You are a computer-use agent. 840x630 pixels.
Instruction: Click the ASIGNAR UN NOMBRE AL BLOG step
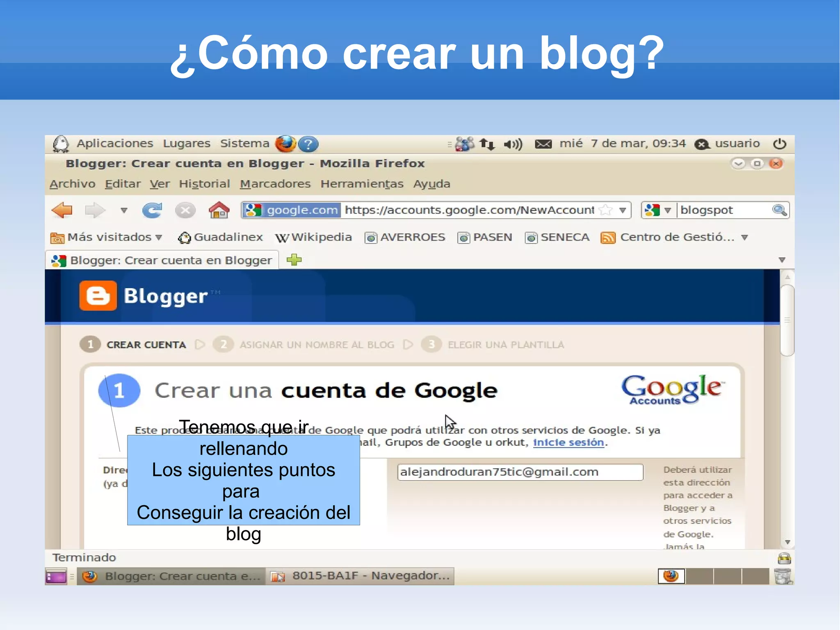pos(317,345)
